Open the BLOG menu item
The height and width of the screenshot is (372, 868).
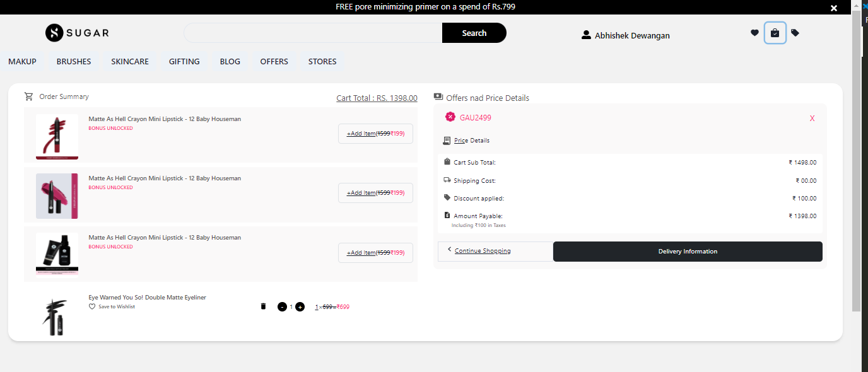pyautogui.click(x=230, y=62)
